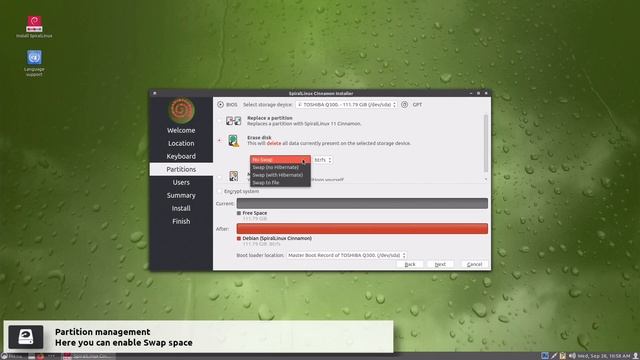Click the clipboard notes icon in system tray
Image resolution: width=640 pixels, height=360 pixels.
click(x=563, y=356)
